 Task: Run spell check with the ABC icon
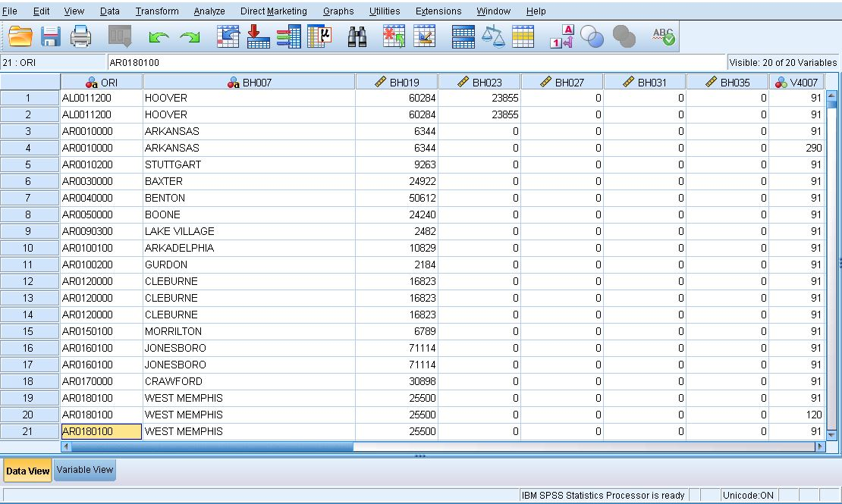click(664, 36)
